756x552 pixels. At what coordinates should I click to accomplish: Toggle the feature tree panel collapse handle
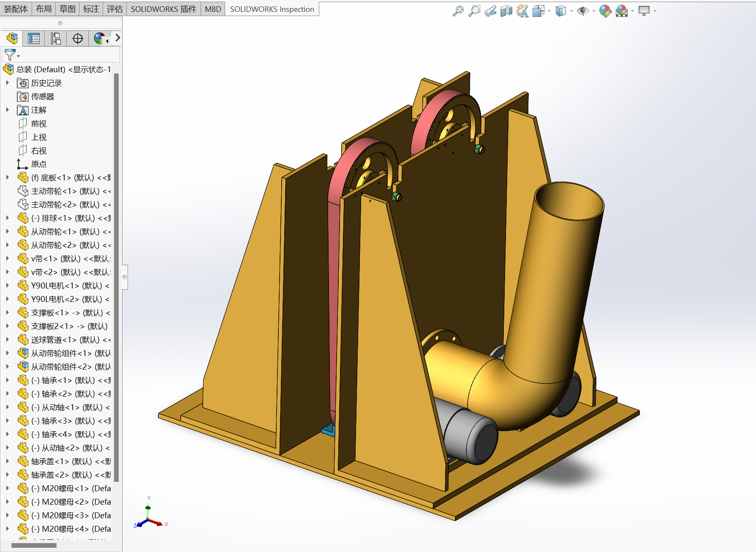tap(125, 277)
